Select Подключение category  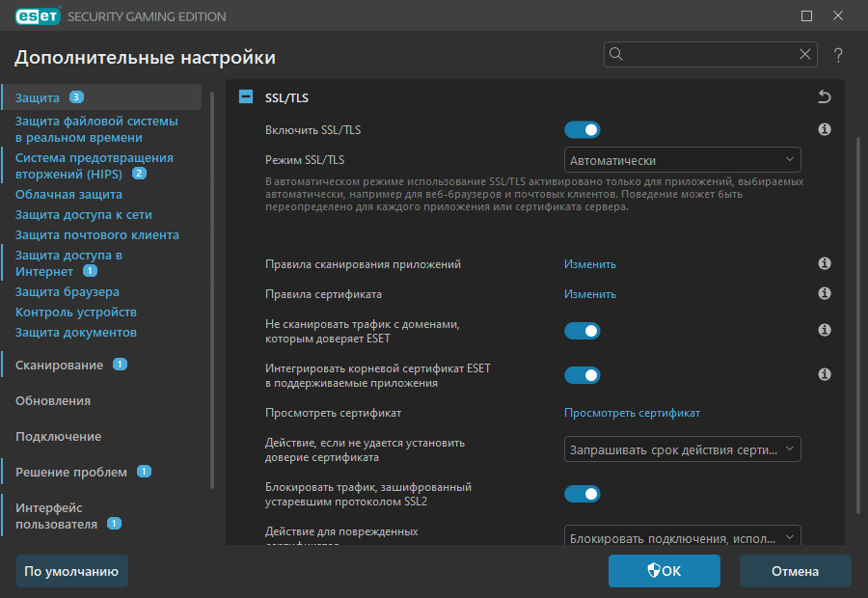(x=58, y=436)
